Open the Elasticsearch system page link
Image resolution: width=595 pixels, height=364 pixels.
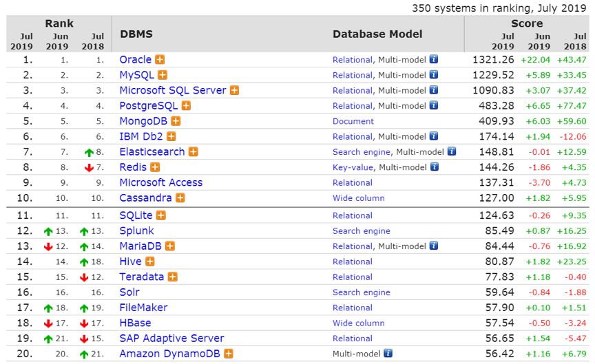tap(152, 151)
